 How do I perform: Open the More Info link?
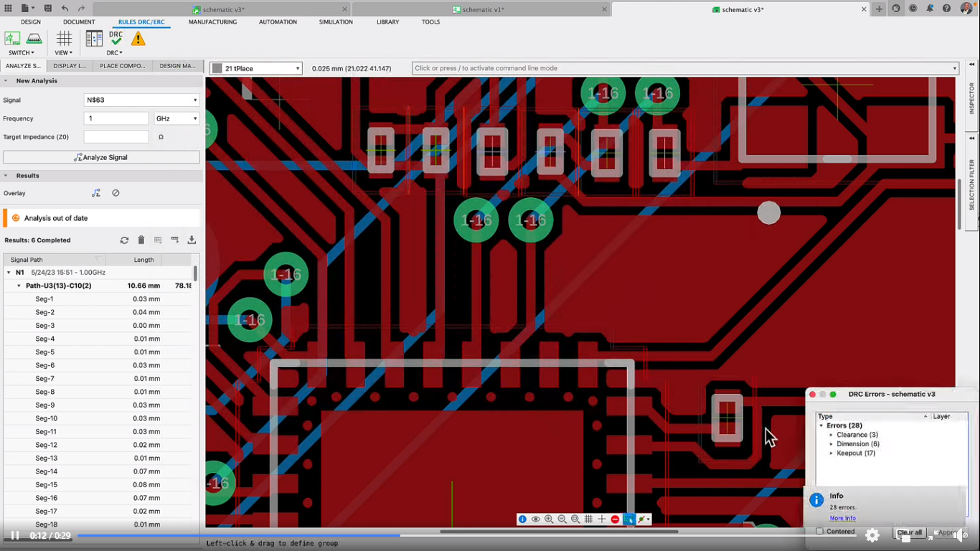[x=842, y=518]
